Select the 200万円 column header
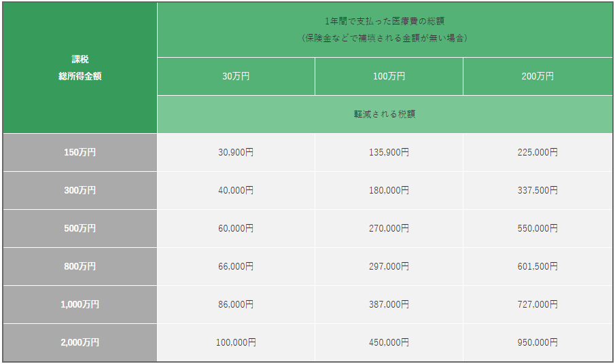Screen dimensions: 615x364 click(x=538, y=77)
